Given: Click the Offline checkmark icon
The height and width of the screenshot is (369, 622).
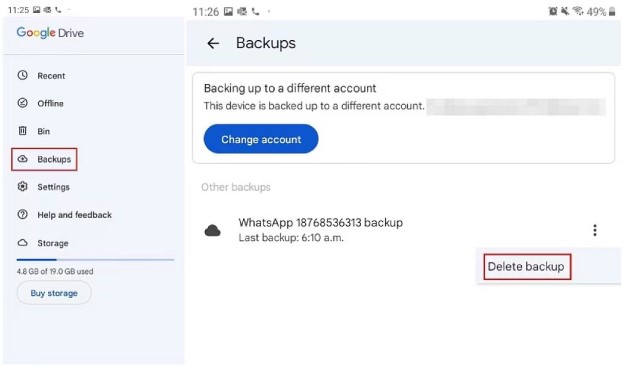Looking at the screenshot, I should (x=23, y=103).
